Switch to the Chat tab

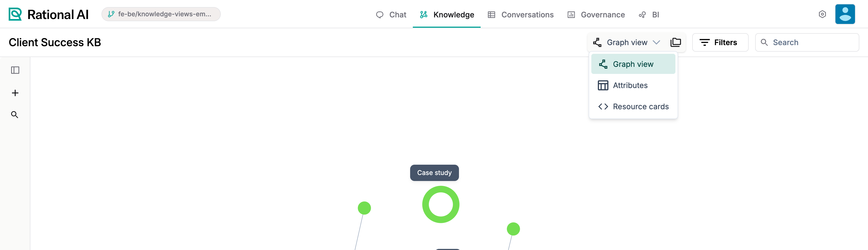(x=391, y=14)
